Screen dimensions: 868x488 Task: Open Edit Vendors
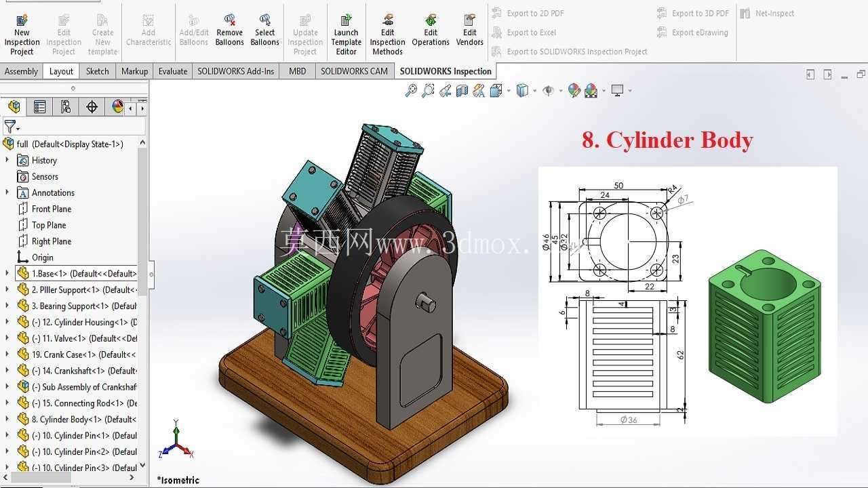click(470, 29)
